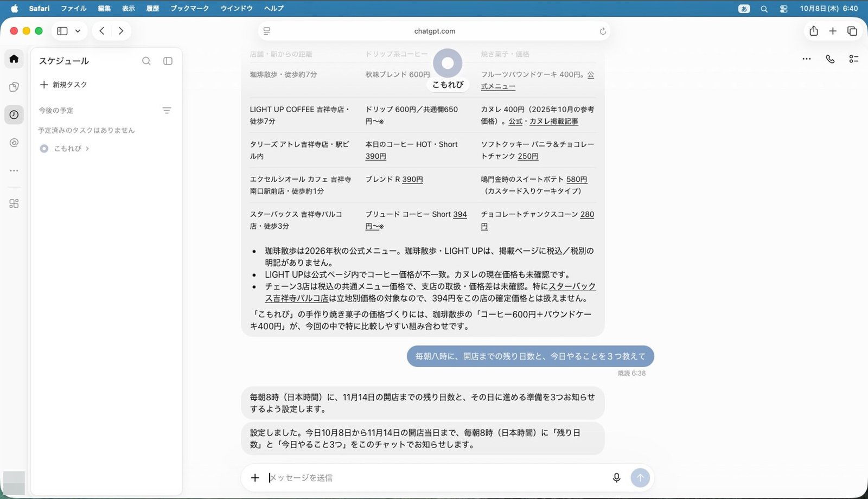This screenshot has height=499, width=868.
Task: Open the カヌレ掲載記事 link
Action: [553, 121]
